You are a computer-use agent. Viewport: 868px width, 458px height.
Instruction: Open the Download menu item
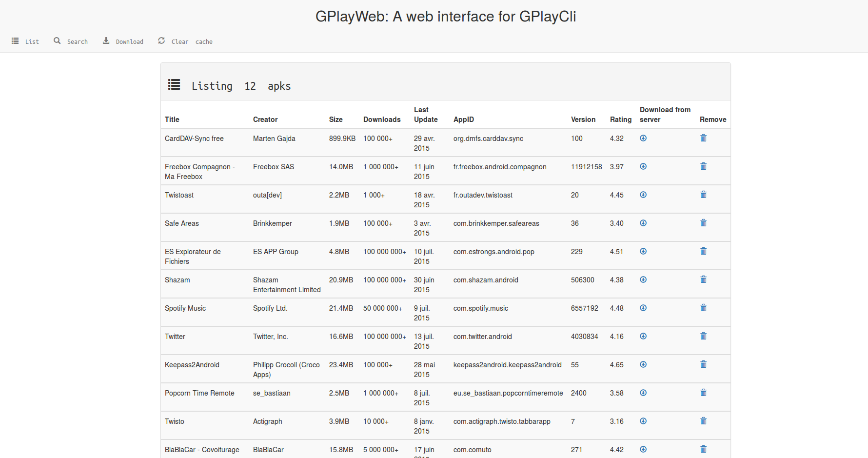coord(123,41)
